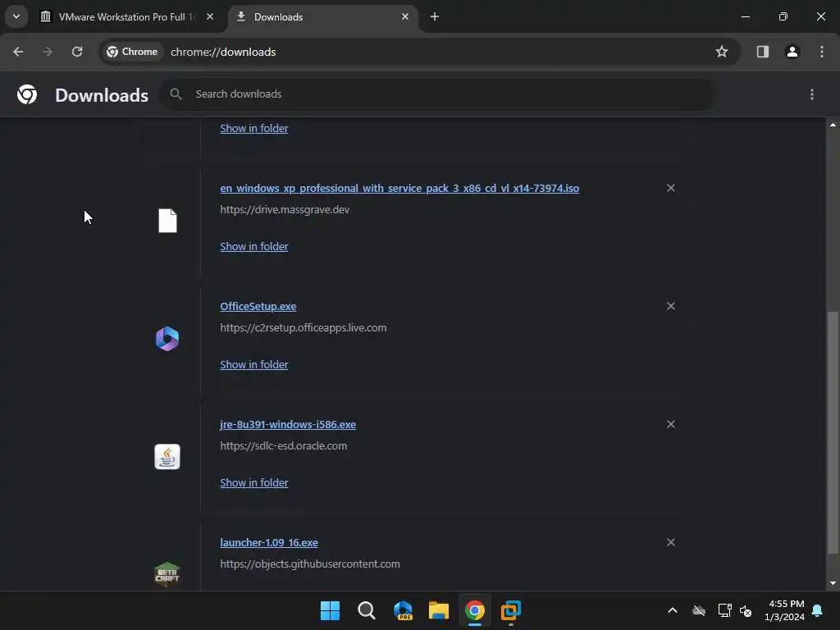Click the browser forward arrow
The image size is (840, 630).
point(48,52)
